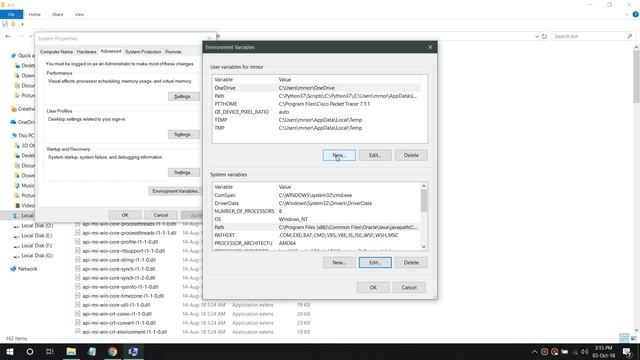The image size is (640, 360).
Task: Select the PT7HOME variable row
Action: tap(316, 104)
